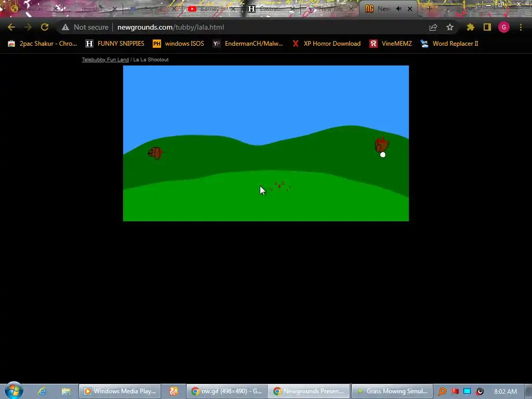Viewport: 532px width, 399px height.
Task: Follow the Telebubby Fun Land link
Action: [105, 60]
